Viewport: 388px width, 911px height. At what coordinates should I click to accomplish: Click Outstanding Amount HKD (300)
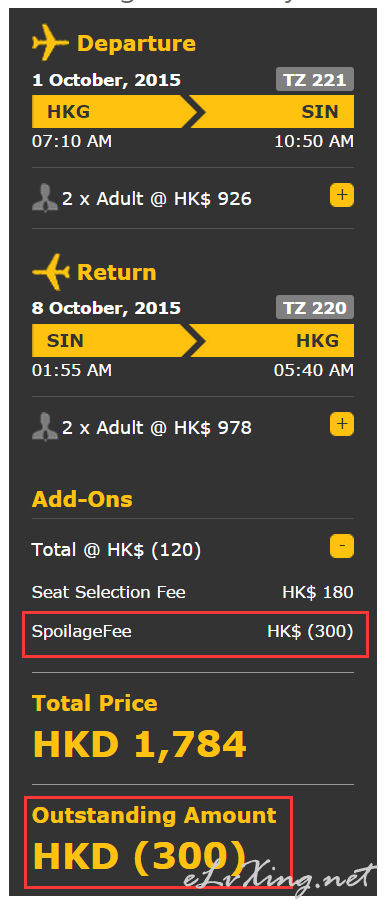155,842
